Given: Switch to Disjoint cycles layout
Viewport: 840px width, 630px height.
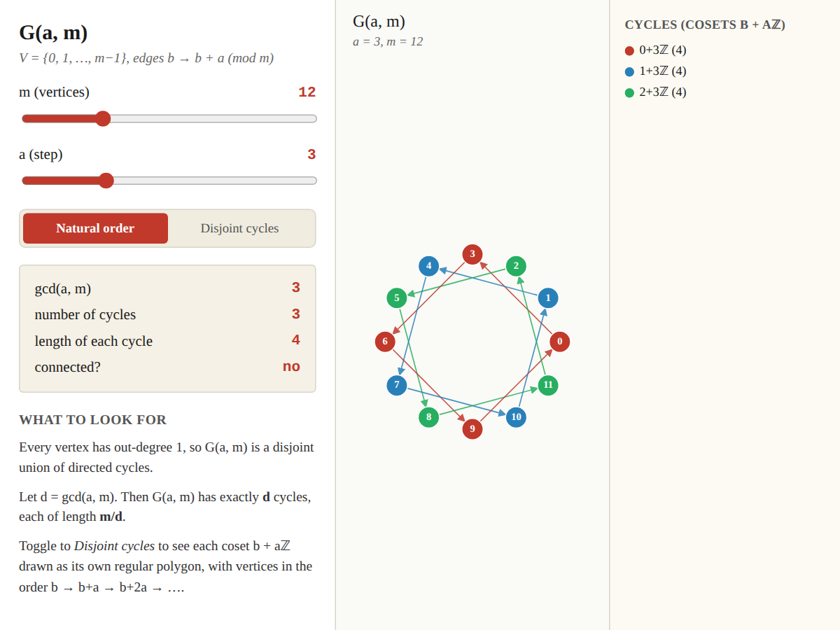Looking at the screenshot, I should pyautogui.click(x=239, y=228).
